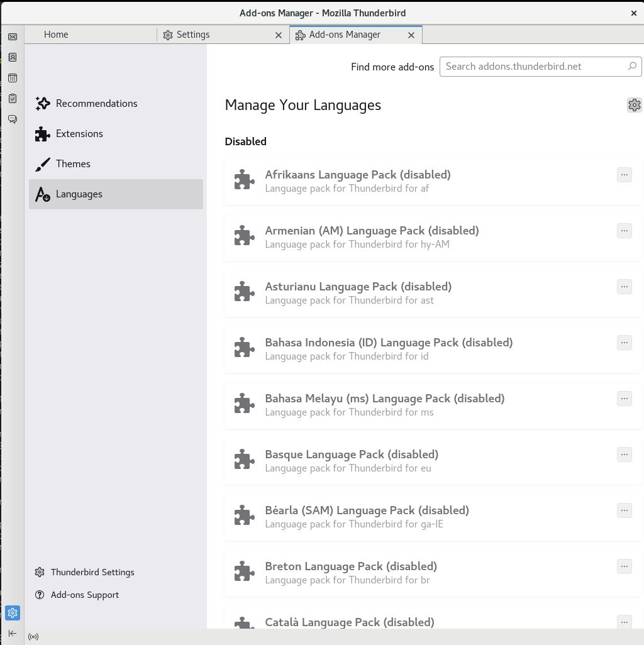Open the tools gear menu for all add-ons

click(634, 105)
